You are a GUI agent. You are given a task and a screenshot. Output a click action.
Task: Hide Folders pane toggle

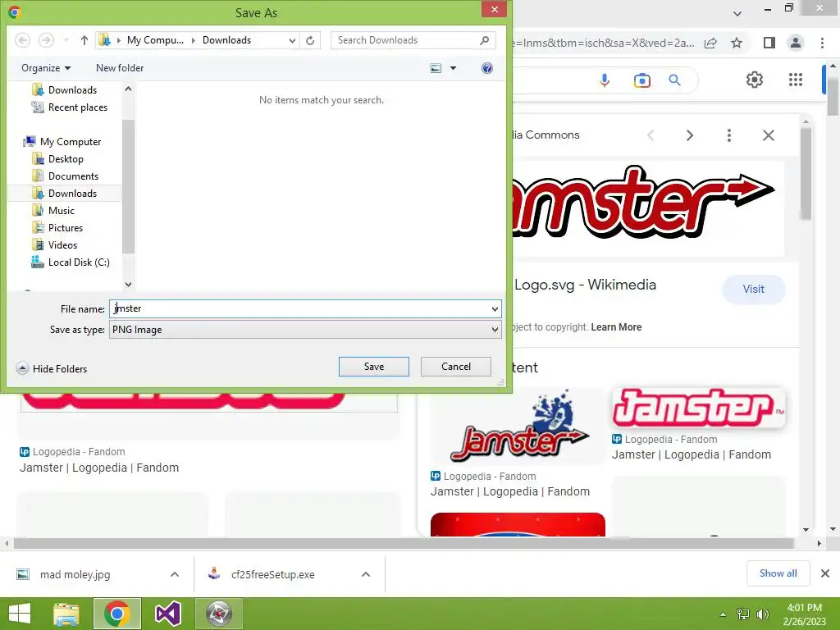[52, 368]
